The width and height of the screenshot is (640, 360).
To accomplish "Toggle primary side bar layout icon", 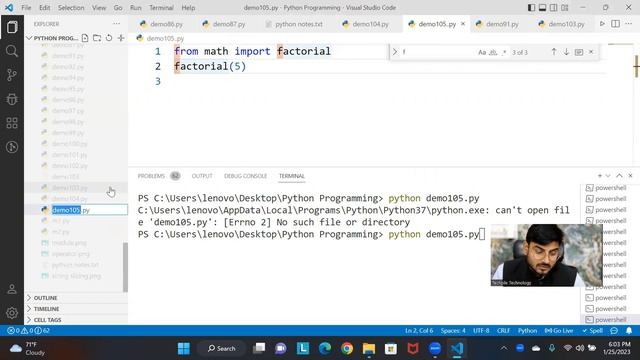I will point(531,8).
